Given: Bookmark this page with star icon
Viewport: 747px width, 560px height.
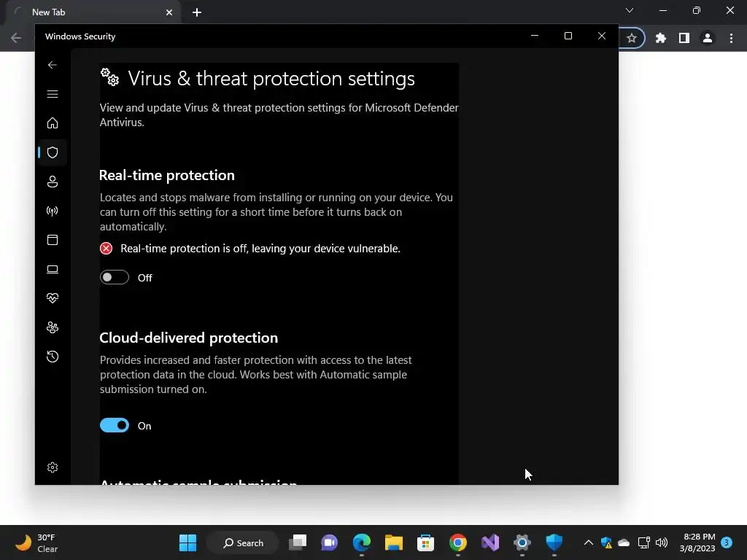Looking at the screenshot, I should [x=632, y=38].
